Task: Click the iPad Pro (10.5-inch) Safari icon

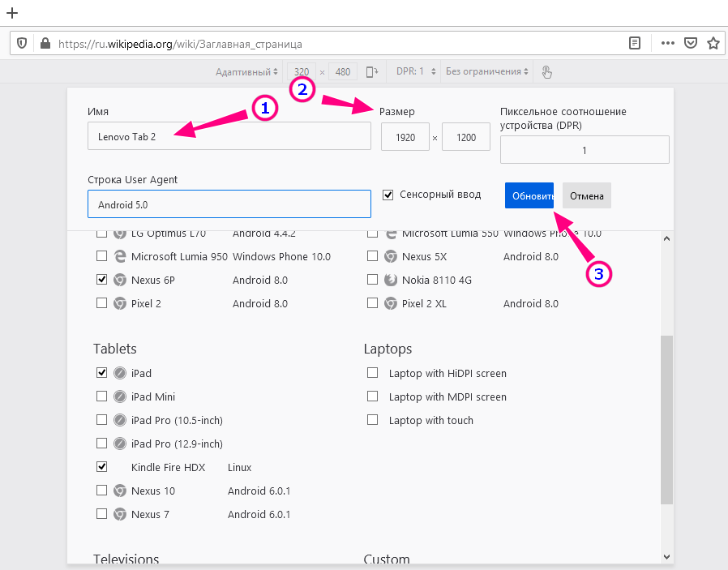Action: [120, 420]
